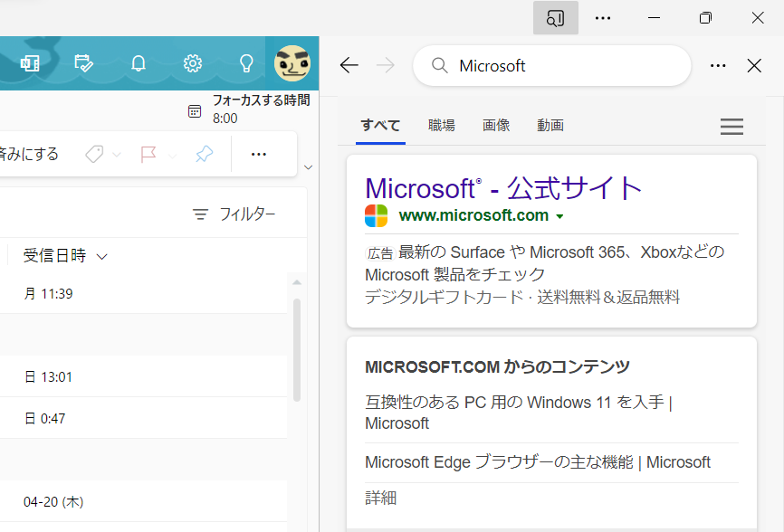The image size is (784, 532).
Task: Open Microsoft - 公式サイト result link
Action: pos(503,188)
